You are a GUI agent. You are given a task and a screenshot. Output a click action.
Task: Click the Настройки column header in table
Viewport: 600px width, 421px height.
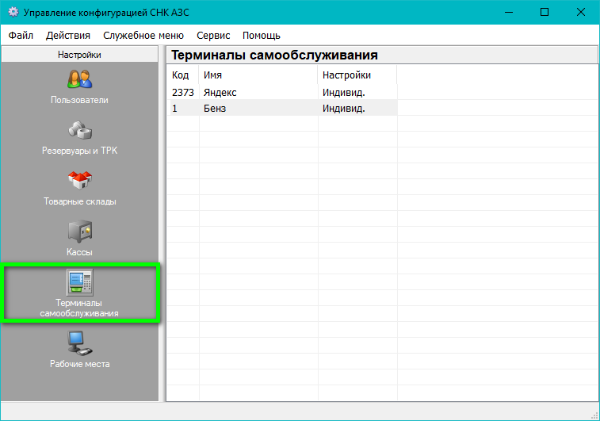pos(346,75)
